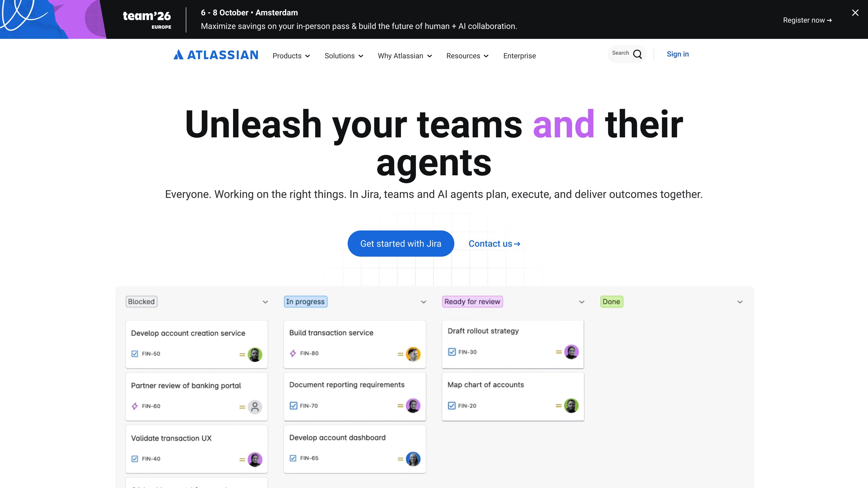This screenshot has width=868, height=488.
Task: Close the team'26 banner
Action: pyautogui.click(x=855, y=13)
